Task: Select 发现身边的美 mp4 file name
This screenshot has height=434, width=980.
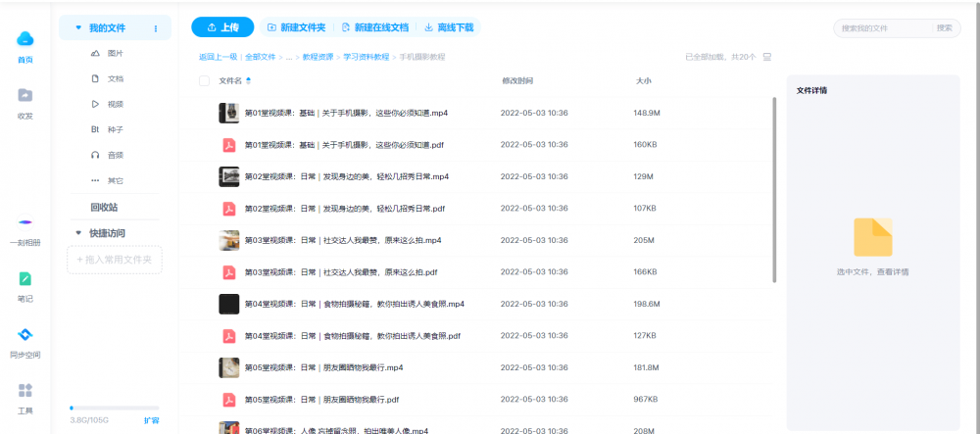Action: [x=346, y=176]
